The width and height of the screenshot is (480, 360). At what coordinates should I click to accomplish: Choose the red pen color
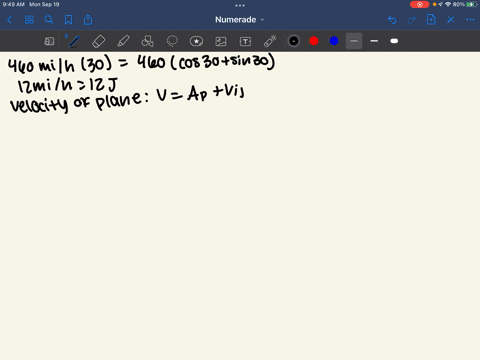pyautogui.click(x=314, y=41)
